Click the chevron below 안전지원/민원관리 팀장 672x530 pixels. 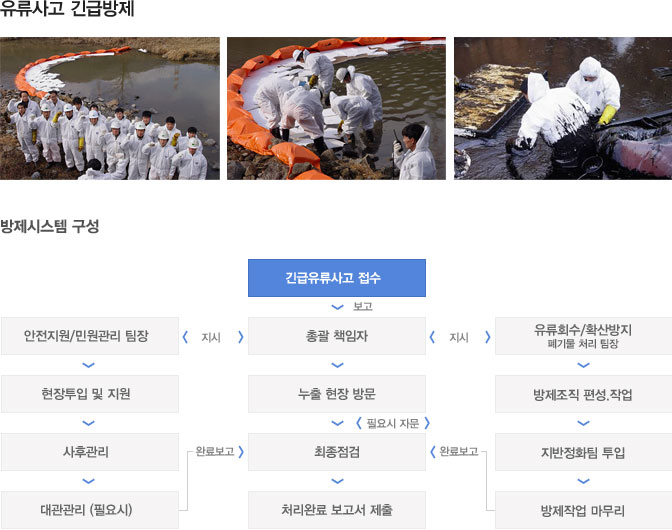click(x=88, y=365)
